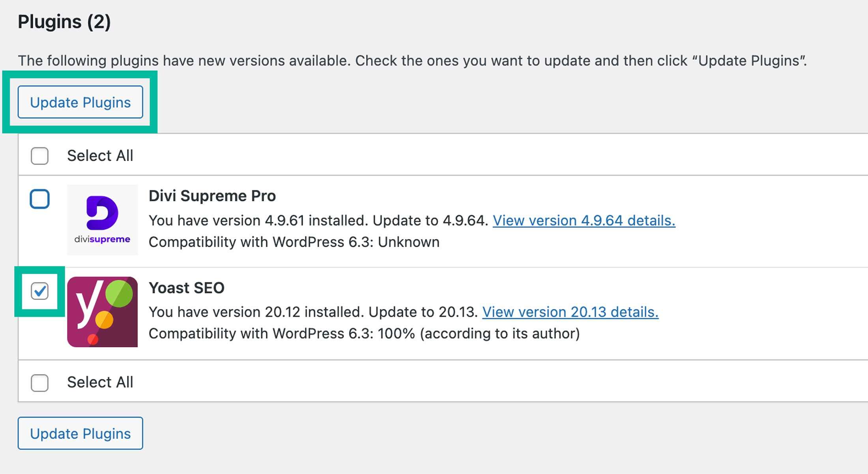This screenshot has width=868, height=474.
Task: Tick the Divi Supreme Pro checkbox
Action: 39,199
